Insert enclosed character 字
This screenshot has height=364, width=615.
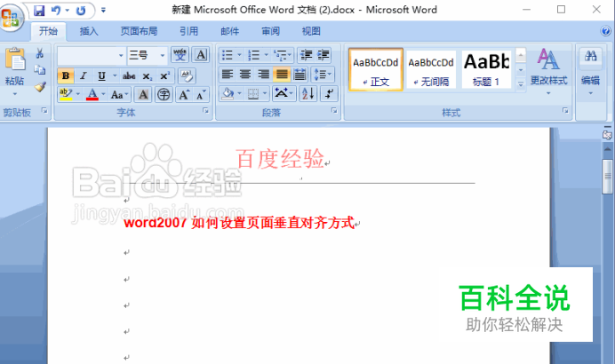pyautogui.click(x=164, y=94)
